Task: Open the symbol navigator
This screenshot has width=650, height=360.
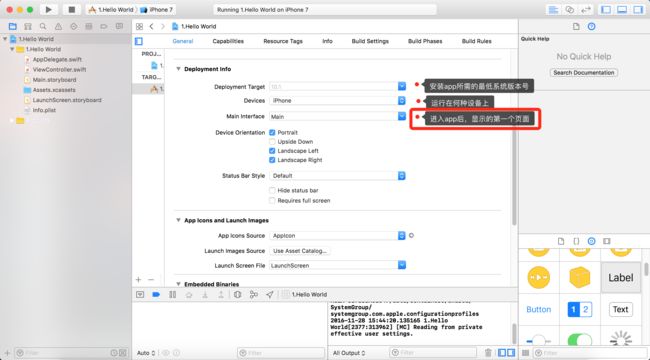Action: (28, 27)
